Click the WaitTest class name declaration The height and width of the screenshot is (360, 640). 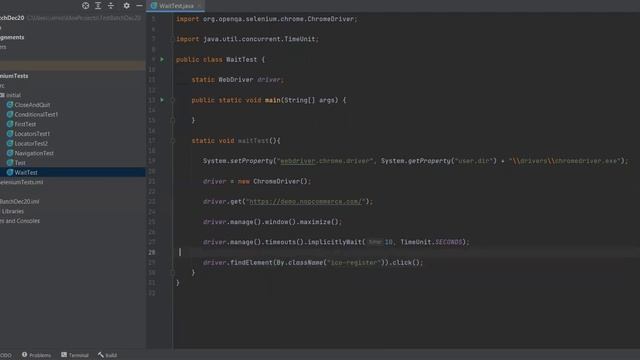coord(242,60)
